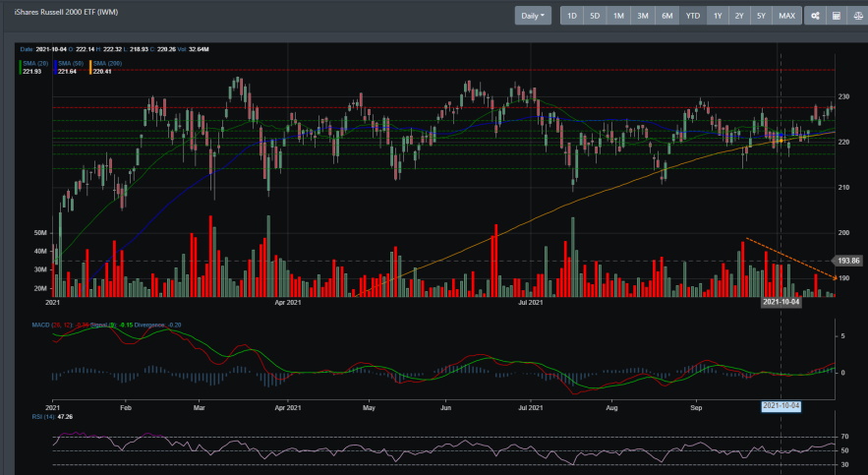Open the Daily interval dropdown
868x475 pixels.
533,16
